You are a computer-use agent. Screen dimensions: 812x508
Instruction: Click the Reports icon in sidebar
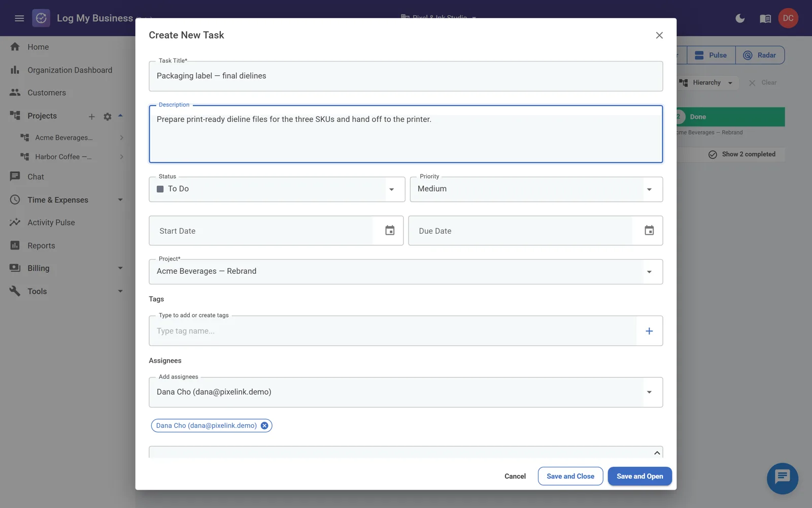(15, 245)
